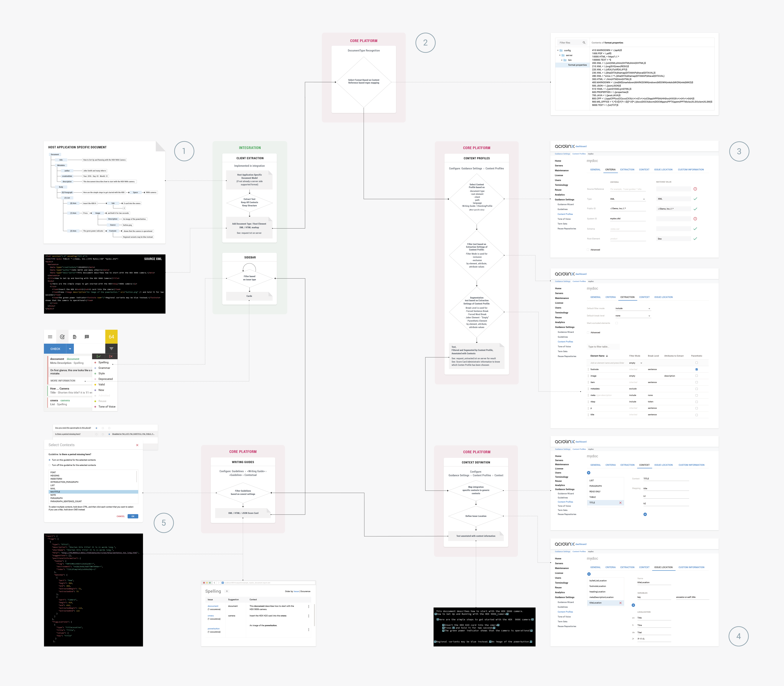Open the kebab menu for the powerbutton row
The height and width of the screenshot is (686, 784).
[x=309, y=630]
